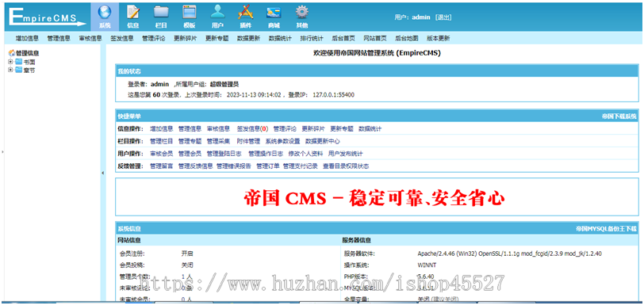Screen dimensions: 644x305
Task: Open the 管理留言 quick link
Action: tap(162, 166)
